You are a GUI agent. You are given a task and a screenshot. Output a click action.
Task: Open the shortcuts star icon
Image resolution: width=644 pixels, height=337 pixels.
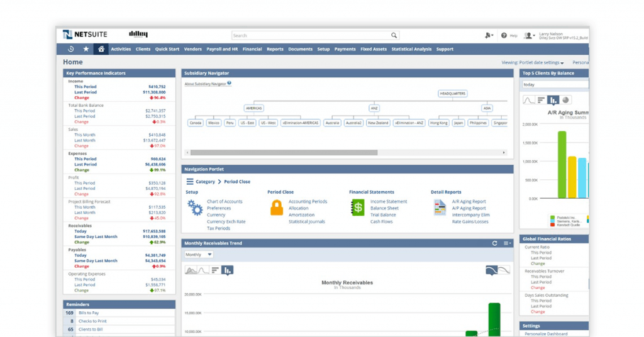coord(86,49)
